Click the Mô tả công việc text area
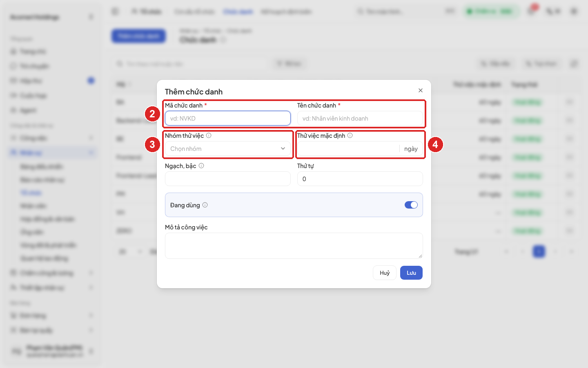588x368 pixels. point(294,246)
